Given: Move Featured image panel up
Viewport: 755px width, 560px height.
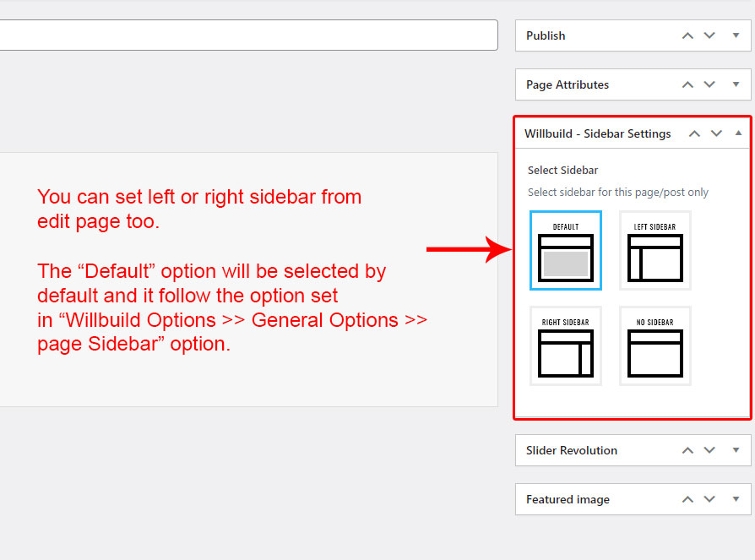Looking at the screenshot, I should (687, 499).
